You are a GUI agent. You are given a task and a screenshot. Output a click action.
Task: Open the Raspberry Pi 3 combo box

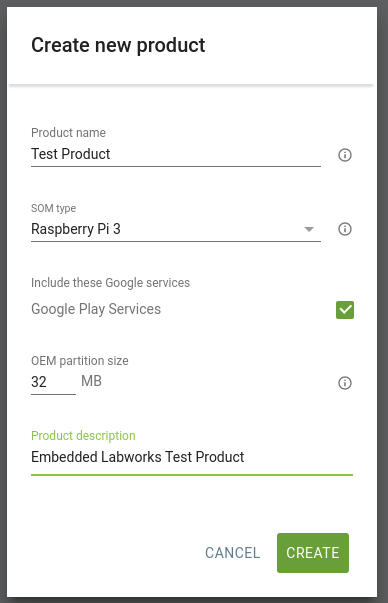(176, 229)
